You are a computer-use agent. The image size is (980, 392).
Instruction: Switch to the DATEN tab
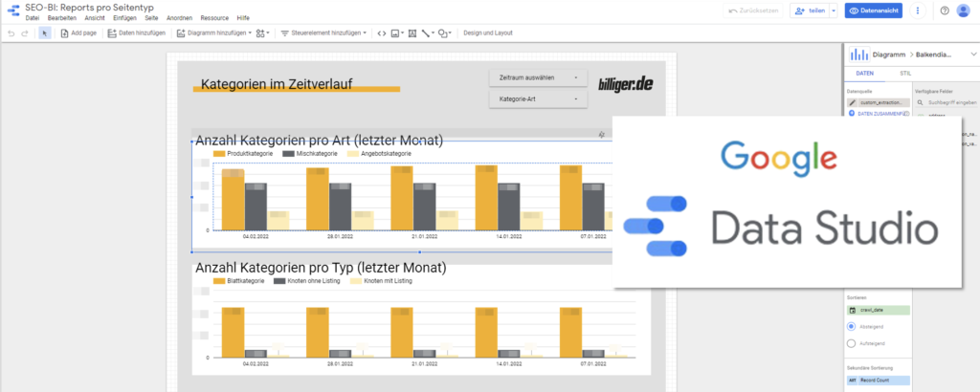(x=864, y=74)
